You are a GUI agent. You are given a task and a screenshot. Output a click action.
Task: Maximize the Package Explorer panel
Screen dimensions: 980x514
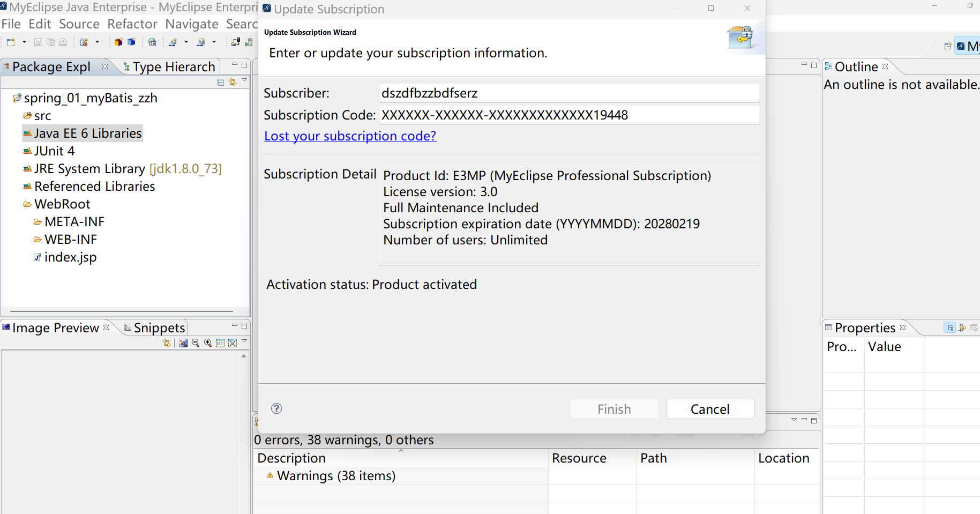pyautogui.click(x=244, y=65)
